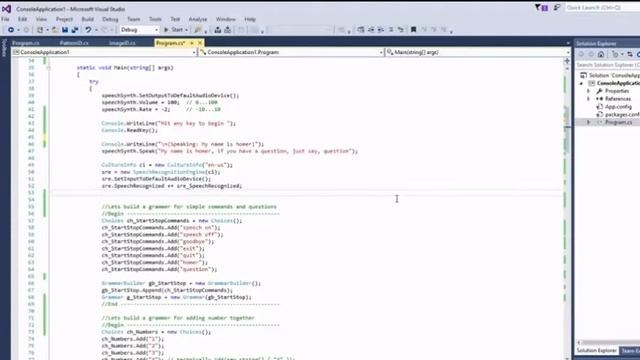This screenshot has height=360, width=640.
Task: Collapse the ConsoleApplication project node
Action: coord(582,83)
